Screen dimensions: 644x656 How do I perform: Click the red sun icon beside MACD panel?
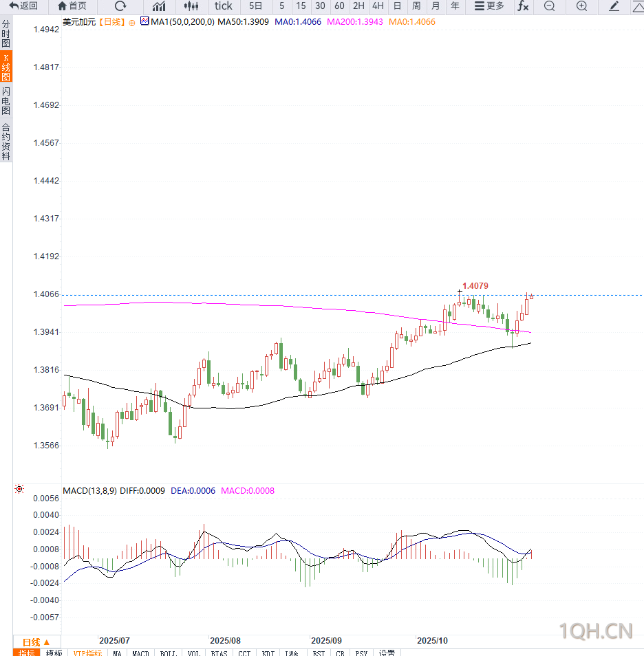tap(19, 489)
